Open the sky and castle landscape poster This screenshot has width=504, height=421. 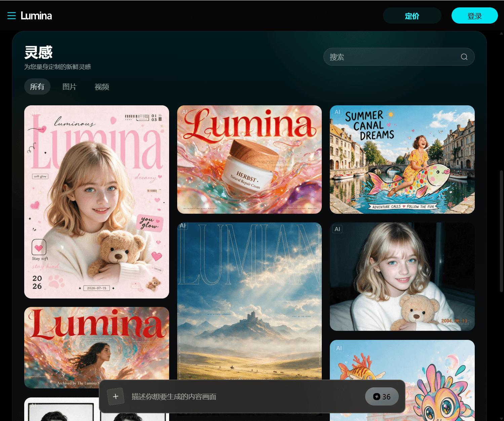[x=249, y=301]
